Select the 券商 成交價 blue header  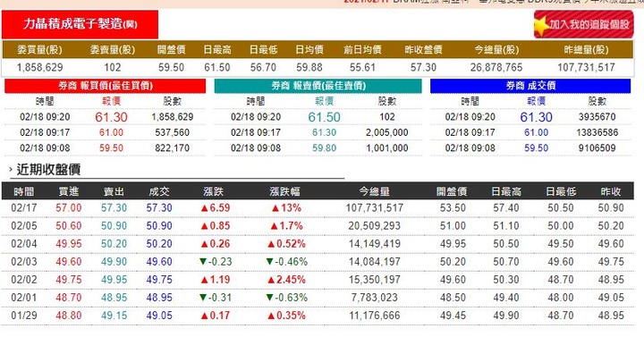tap(530, 86)
